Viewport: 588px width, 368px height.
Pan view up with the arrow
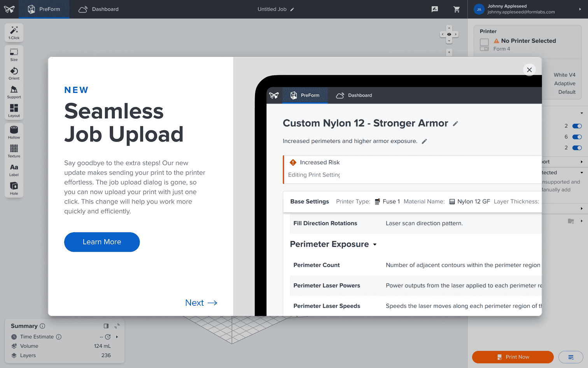tap(449, 28)
